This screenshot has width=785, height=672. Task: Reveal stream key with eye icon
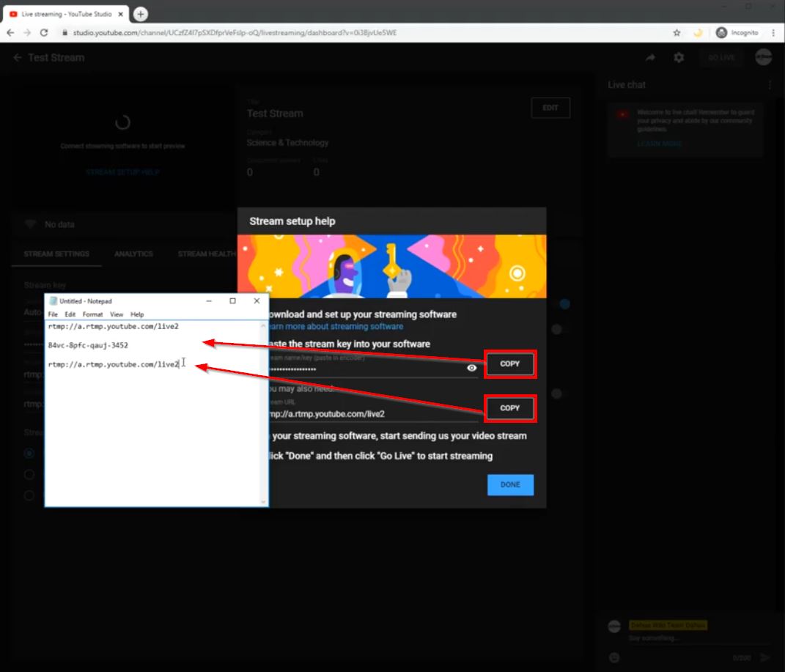pos(471,368)
